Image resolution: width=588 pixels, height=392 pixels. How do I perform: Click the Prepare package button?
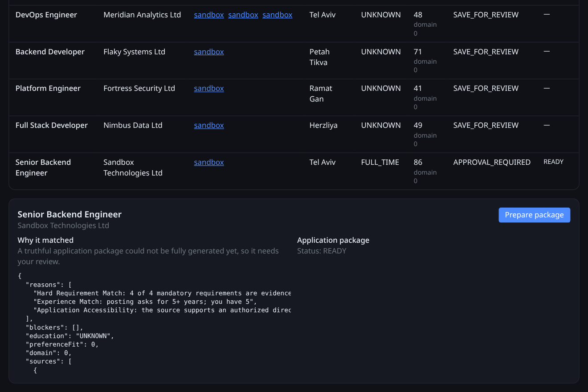pos(534,215)
